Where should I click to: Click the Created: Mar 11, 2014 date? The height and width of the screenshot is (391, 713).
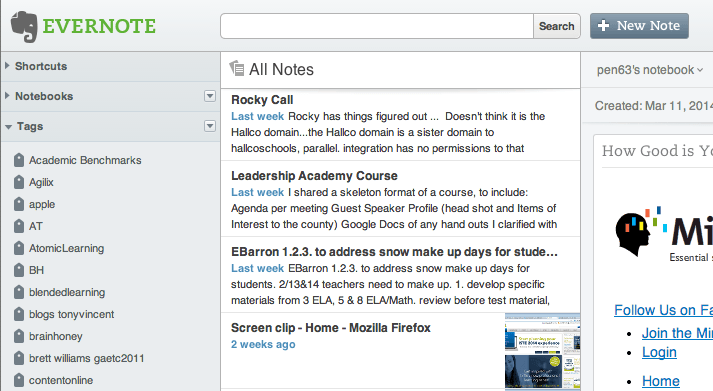coord(654,105)
